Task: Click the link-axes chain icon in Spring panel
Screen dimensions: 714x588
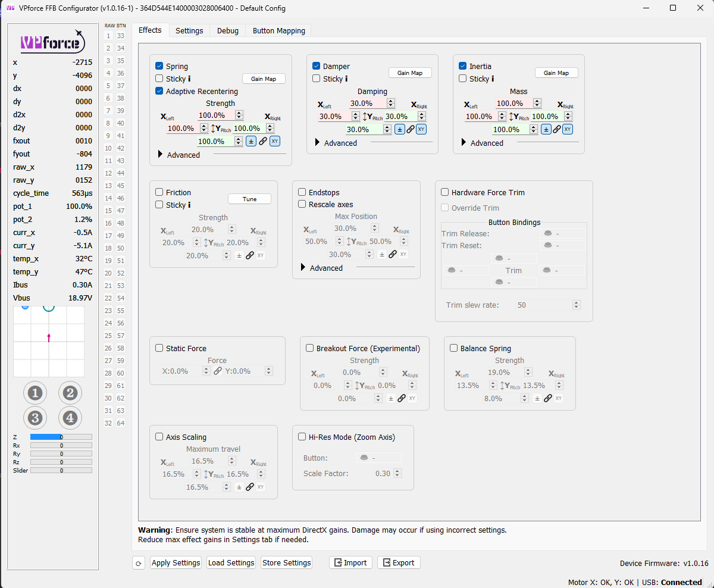Action: (x=263, y=141)
